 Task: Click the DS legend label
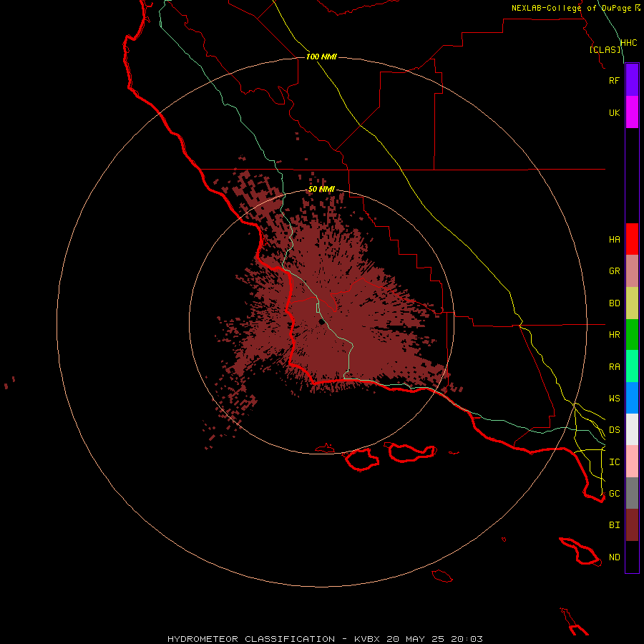click(x=614, y=430)
